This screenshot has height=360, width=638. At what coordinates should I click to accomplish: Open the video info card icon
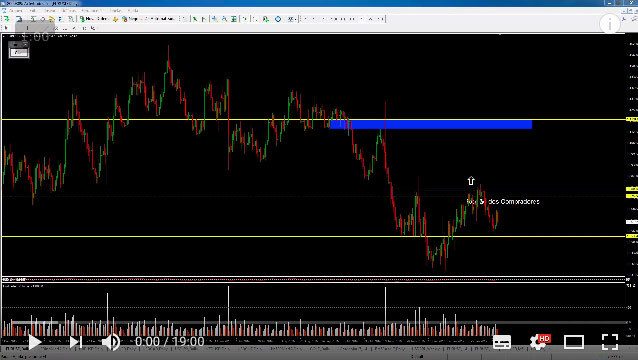click(610, 24)
